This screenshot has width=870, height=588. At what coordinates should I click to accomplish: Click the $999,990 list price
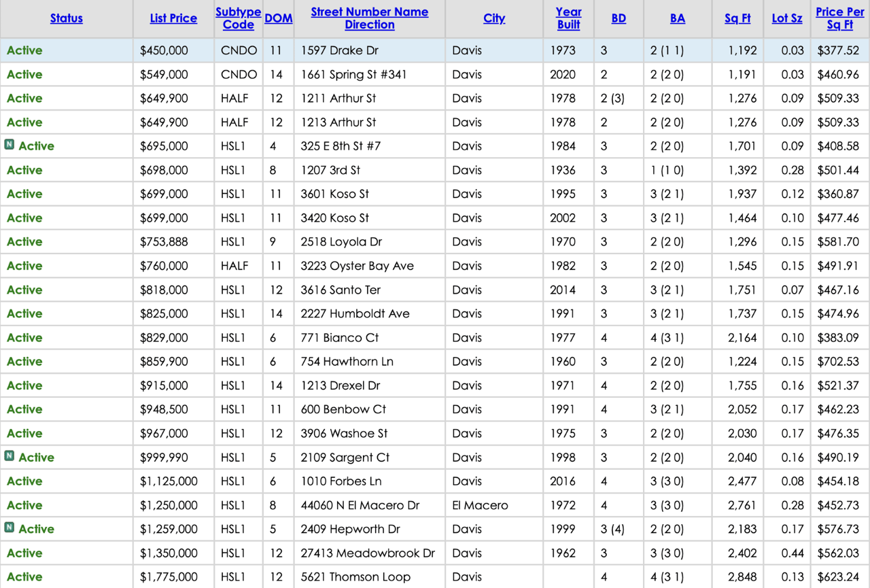coord(164,457)
